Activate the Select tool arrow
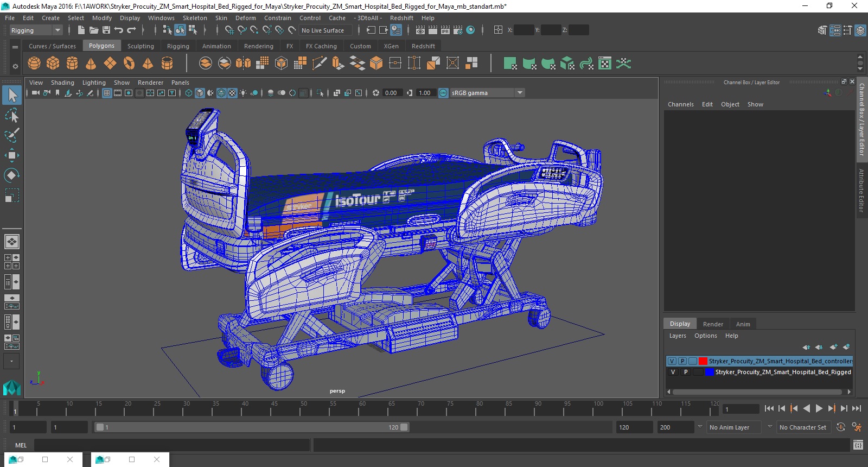The image size is (868, 467). [x=12, y=95]
